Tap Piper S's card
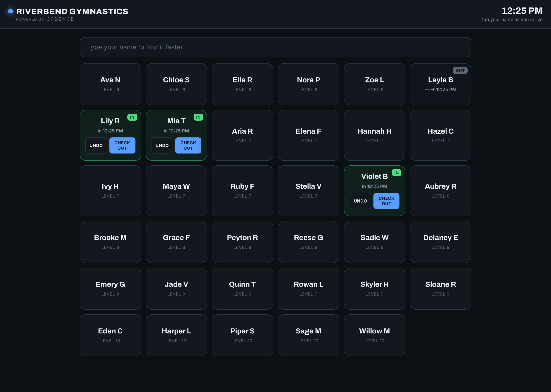Viewport: 551px width, 392px height. click(x=242, y=335)
